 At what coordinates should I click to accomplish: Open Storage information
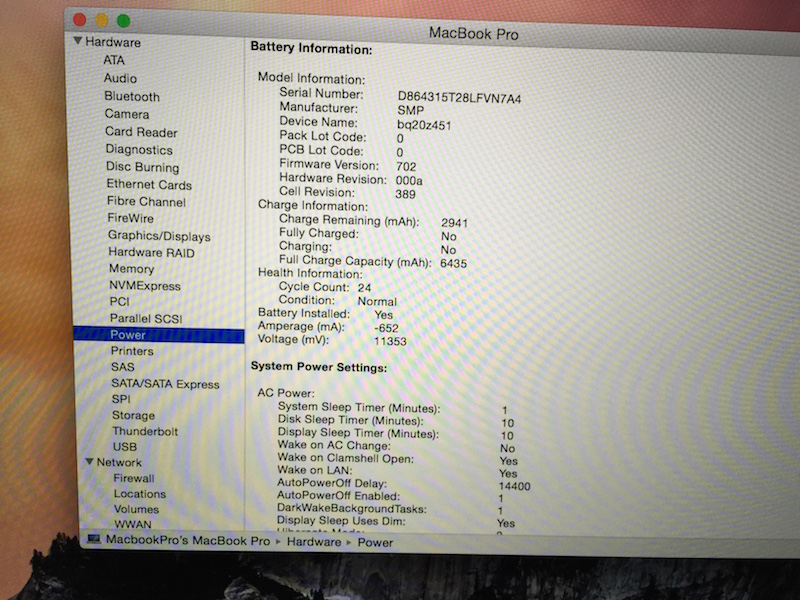pyautogui.click(x=133, y=415)
